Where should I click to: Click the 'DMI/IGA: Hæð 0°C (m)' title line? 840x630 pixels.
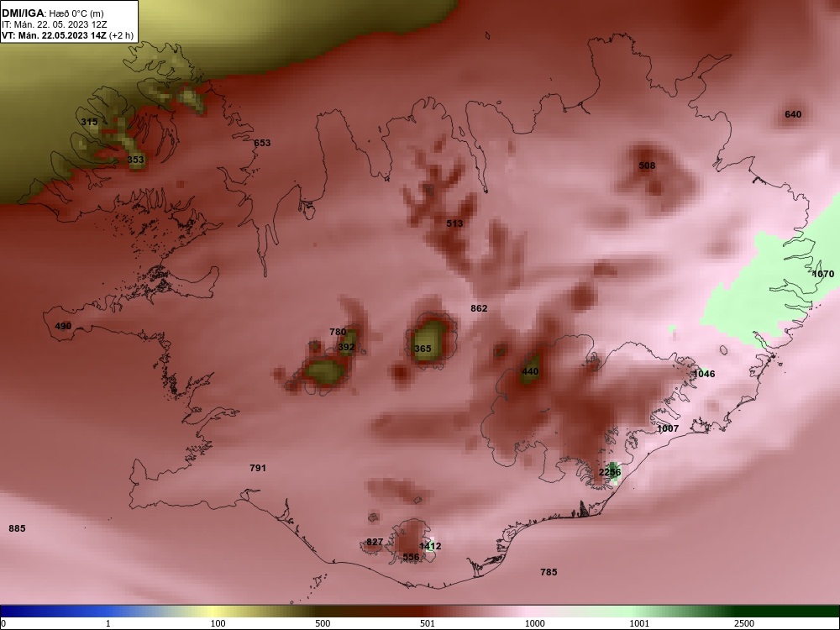(x=53, y=13)
